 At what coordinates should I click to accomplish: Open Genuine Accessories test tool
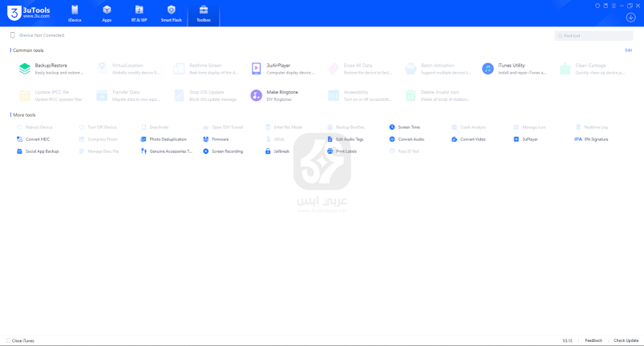pyautogui.click(x=166, y=151)
